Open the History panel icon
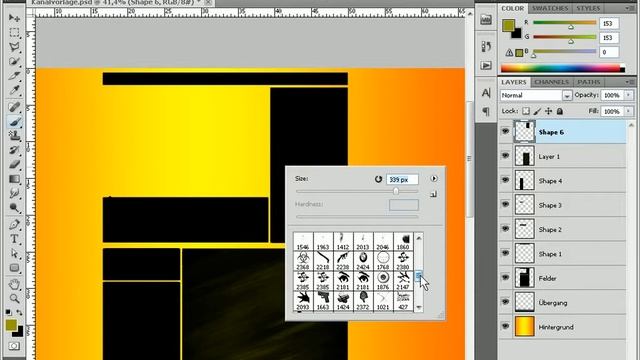This screenshot has width=640, height=360. [486, 47]
